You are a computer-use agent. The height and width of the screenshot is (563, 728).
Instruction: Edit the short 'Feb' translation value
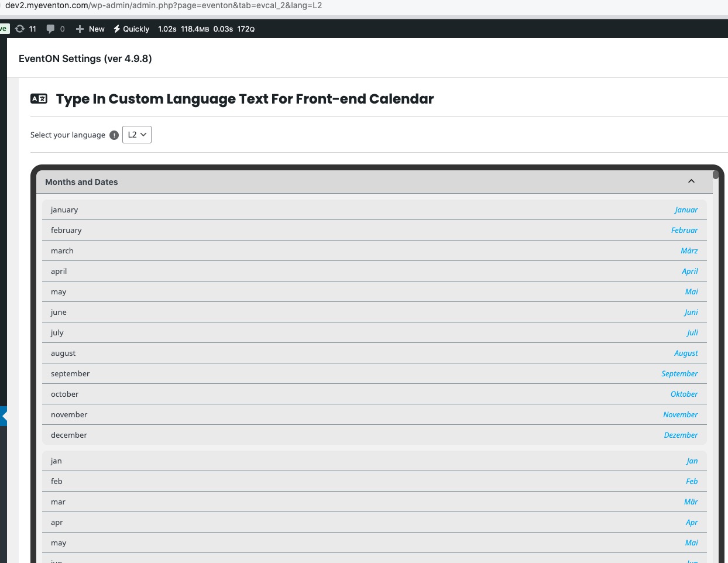[x=692, y=481]
